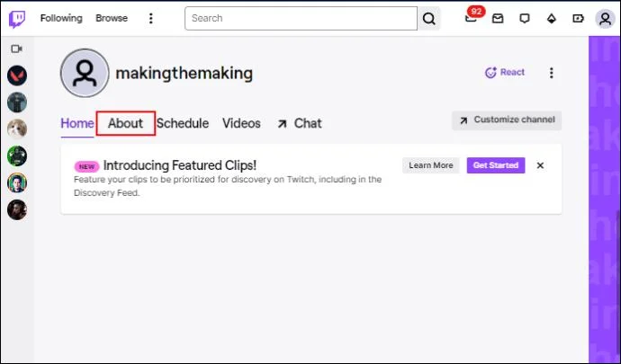Switch to the Videos tab
The height and width of the screenshot is (364, 621).
tap(241, 123)
